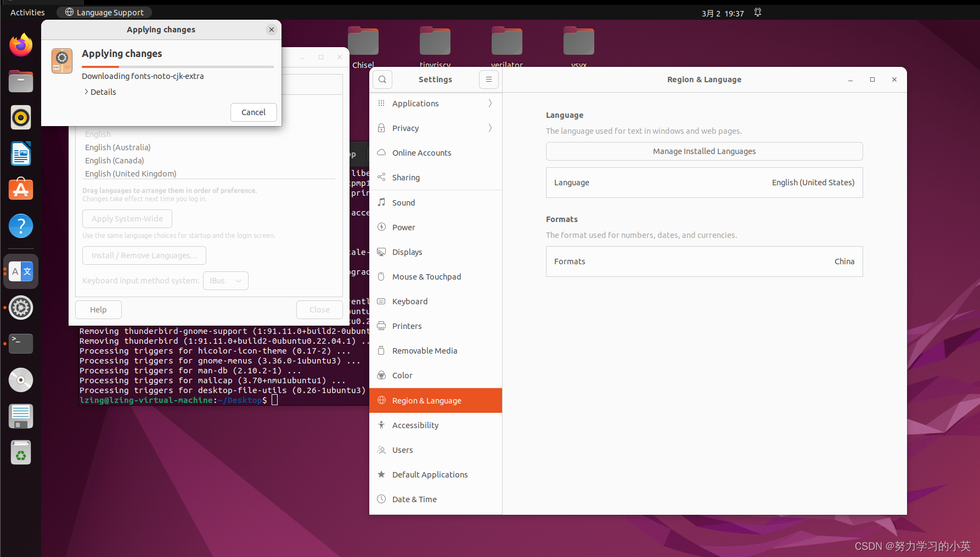This screenshot has height=557, width=980.
Task: Expand the Details section in Applying changes
Action: (x=100, y=92)
